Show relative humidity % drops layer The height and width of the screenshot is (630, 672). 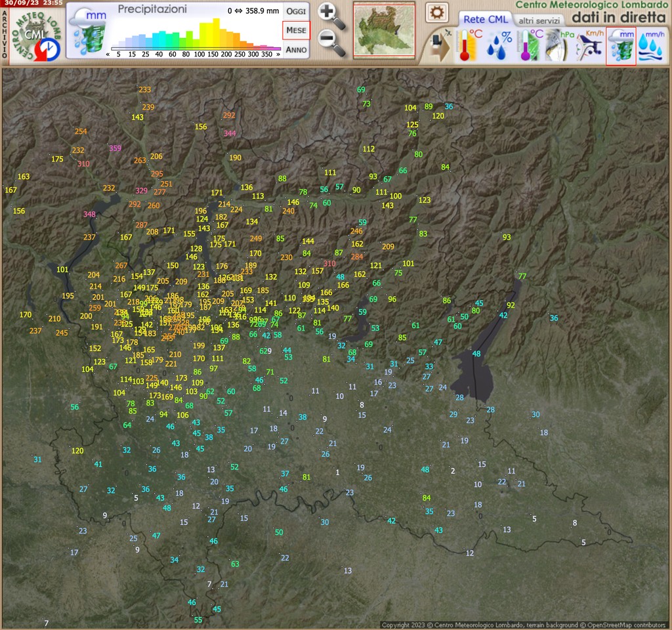[499, 45]
